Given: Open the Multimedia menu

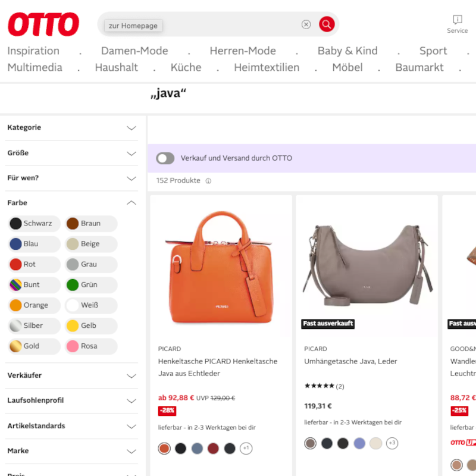Looking at the screenshot, I should 35,67.
